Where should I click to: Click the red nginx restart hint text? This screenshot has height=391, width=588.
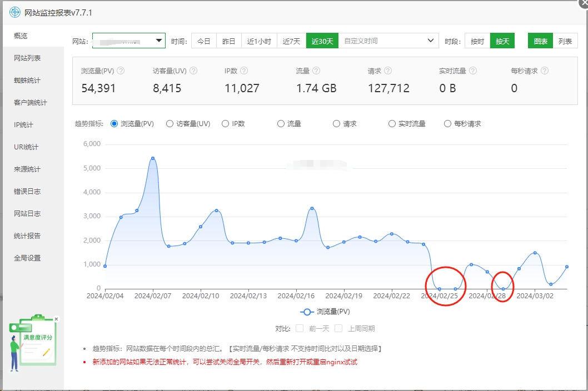(x=225, y=362)
